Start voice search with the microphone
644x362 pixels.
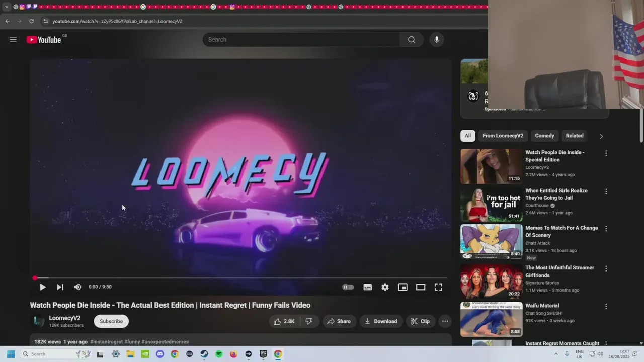pos(437,40)
